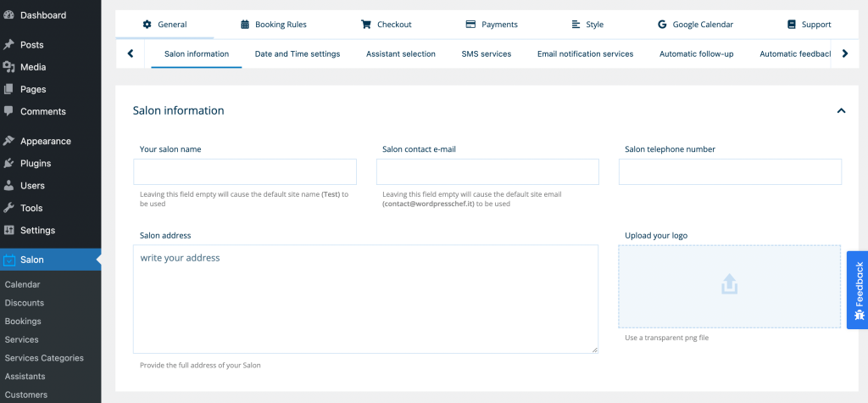Open the Salon menu calendar icon

[x=9, y=260]
